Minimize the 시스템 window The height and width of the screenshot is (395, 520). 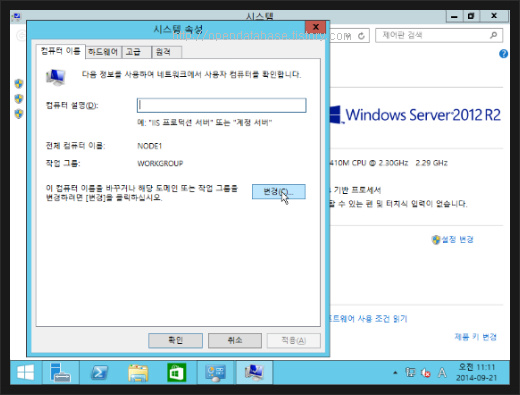pos(454,16)
